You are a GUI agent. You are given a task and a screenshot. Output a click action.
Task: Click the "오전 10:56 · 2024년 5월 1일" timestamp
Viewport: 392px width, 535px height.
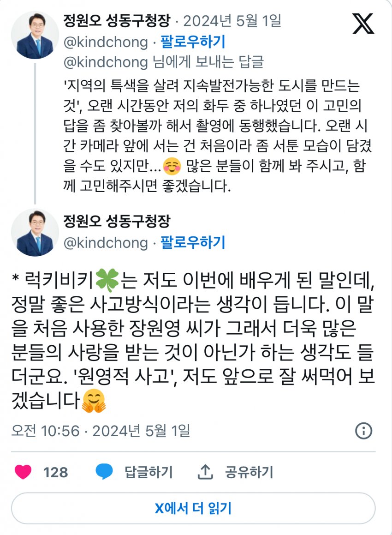101,431
